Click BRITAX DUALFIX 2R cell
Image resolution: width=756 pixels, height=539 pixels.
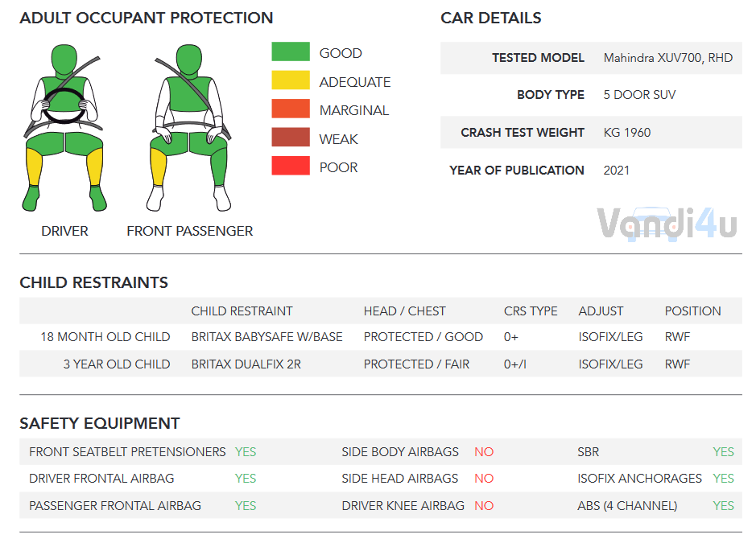[246, 364]
